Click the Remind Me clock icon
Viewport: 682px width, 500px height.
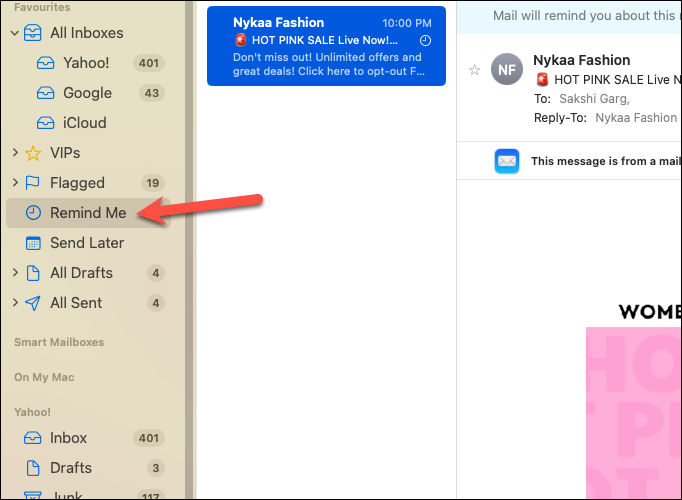click(33, 213)
